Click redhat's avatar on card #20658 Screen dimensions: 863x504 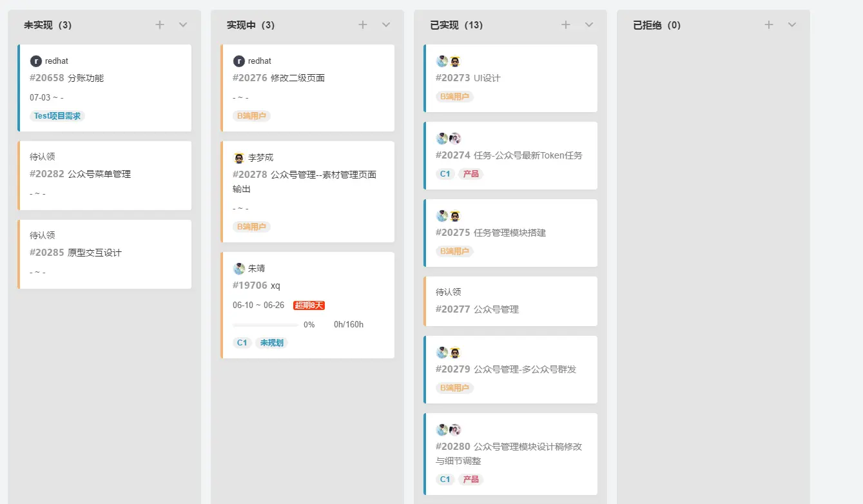[x=35, y=61]
